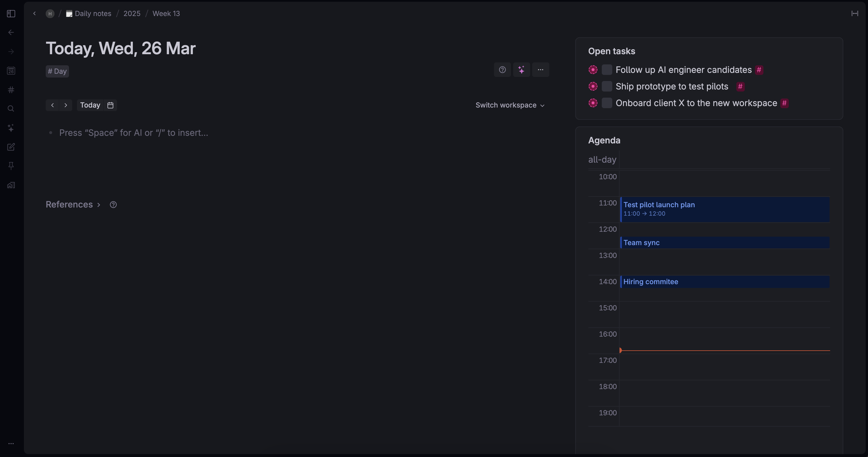The height and width of the screenshot is (457, 868).
Task: Open the tags view from sidebar
Action: [x=11, y=90]
